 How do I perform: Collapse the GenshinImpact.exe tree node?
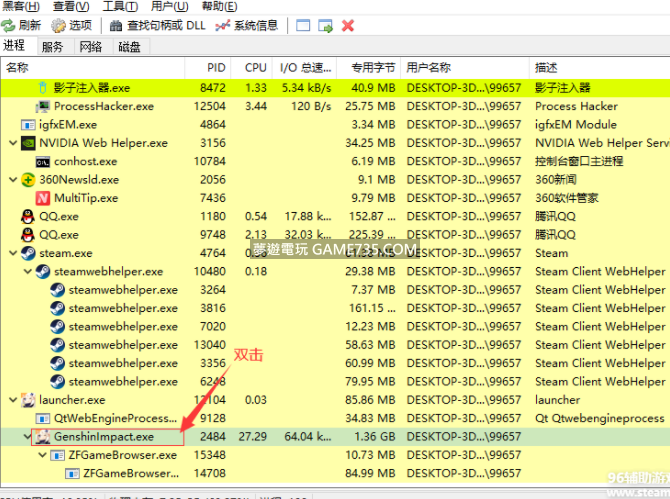28,437
